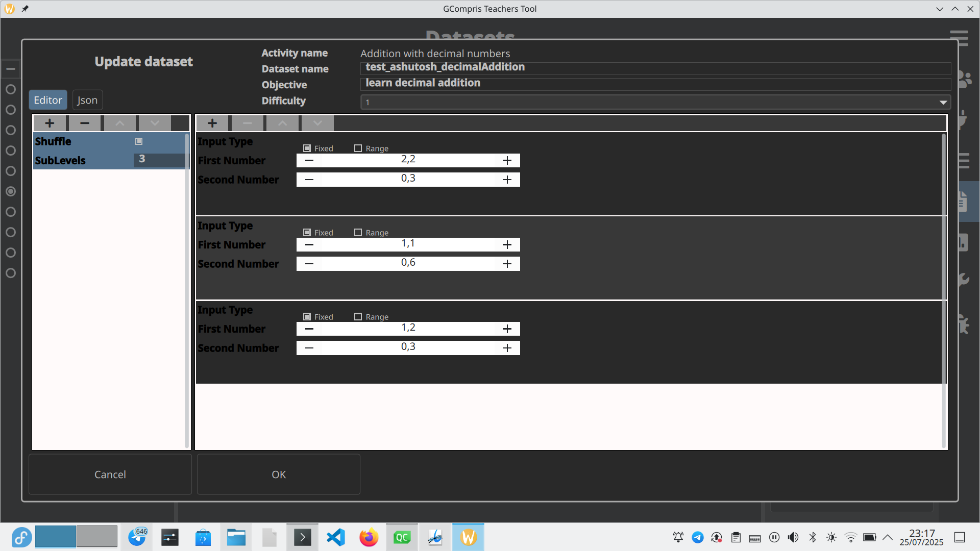Screen dimensions: 980x551
Task: Move item down in left panel toolbar
Action: point(155,123)
